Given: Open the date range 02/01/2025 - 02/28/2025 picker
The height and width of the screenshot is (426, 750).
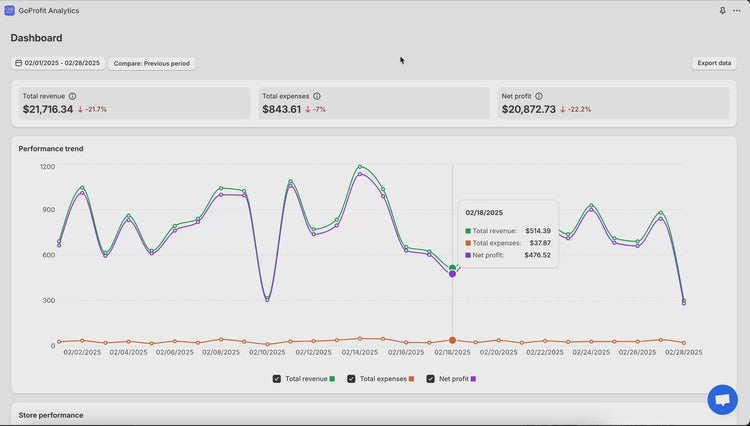Looking at the screenshot, I should (58, 63).
